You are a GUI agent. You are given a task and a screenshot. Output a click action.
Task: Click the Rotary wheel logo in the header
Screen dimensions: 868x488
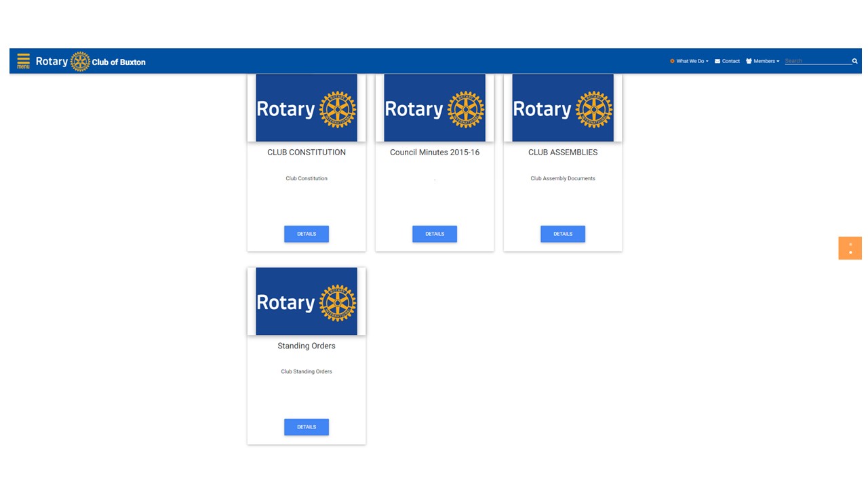[80, 62]
